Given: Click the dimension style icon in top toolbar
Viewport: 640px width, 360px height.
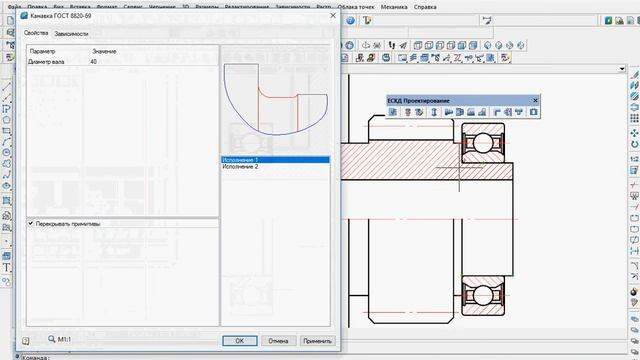Looking at the screenshot, I should [x=487, y=20].
